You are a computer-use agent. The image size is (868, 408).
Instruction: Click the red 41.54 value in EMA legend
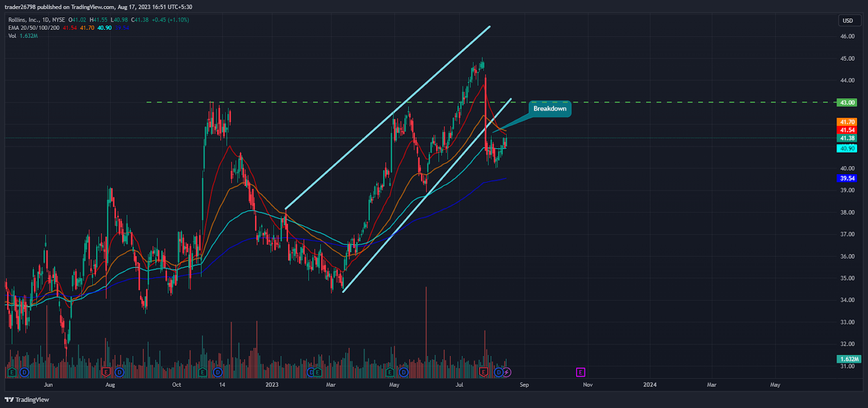(69, 28)
